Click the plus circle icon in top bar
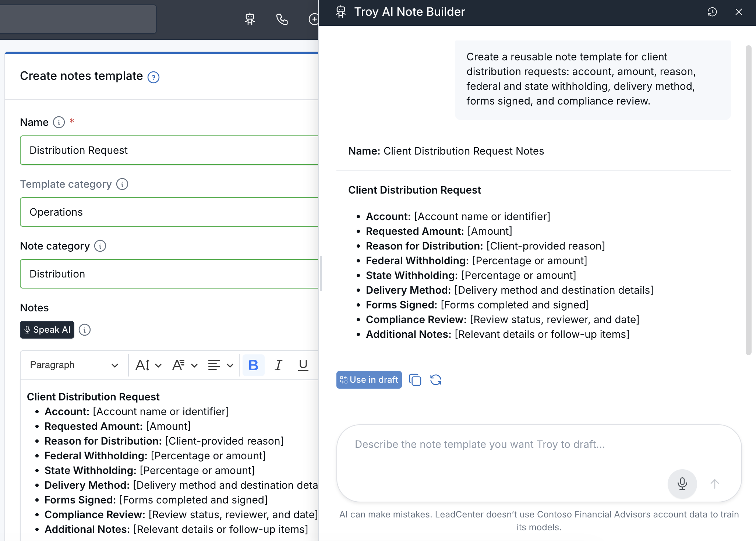This screenshot has width=756, height=541. pos(313,19)
